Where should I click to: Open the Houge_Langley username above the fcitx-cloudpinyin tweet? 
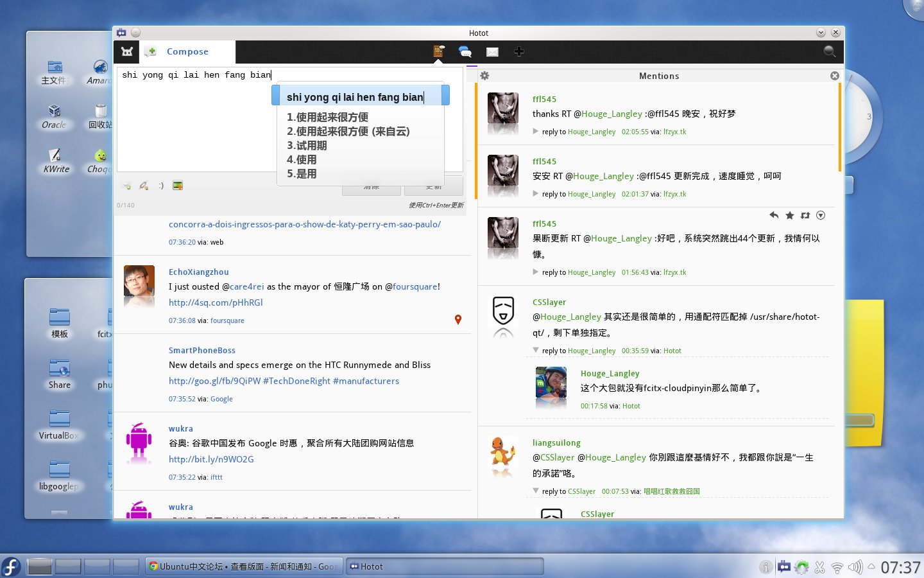pos(610,373)
